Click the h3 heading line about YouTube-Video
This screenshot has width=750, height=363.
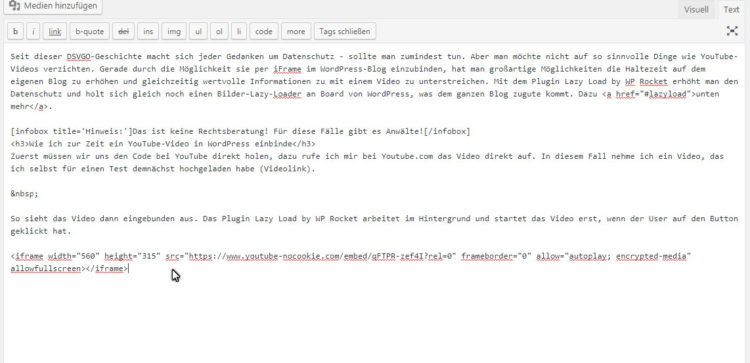[x=163, y=144]
